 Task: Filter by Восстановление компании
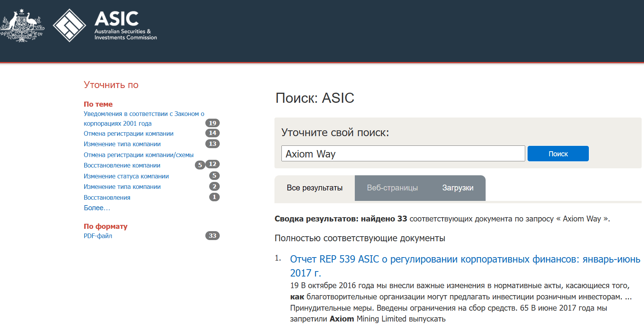(122, 165)
